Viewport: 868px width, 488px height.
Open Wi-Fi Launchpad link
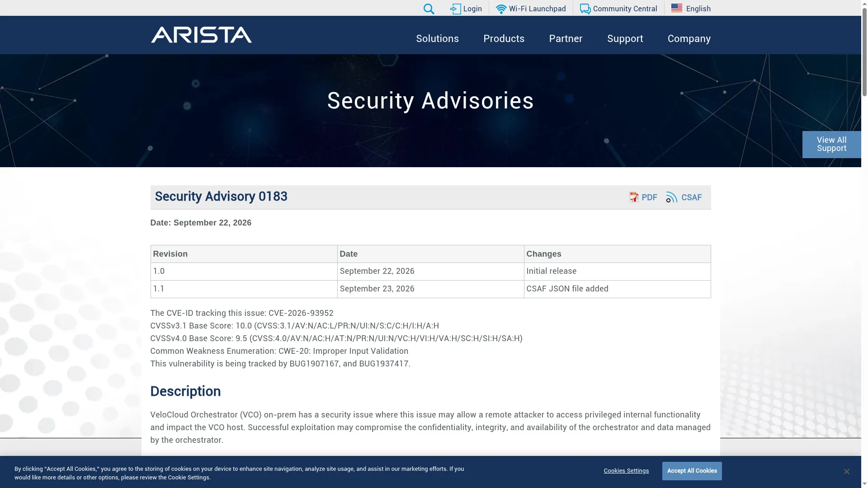[537, 9]
